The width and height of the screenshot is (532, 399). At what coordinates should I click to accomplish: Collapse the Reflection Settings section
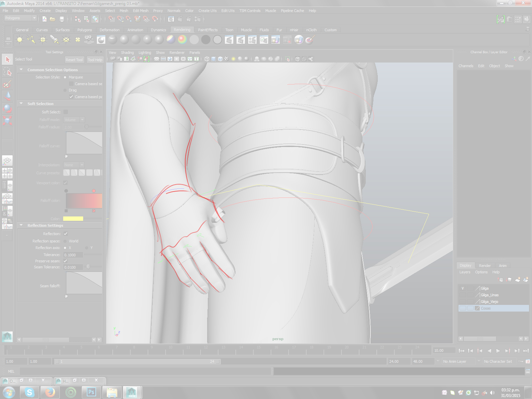pos(21,225)
